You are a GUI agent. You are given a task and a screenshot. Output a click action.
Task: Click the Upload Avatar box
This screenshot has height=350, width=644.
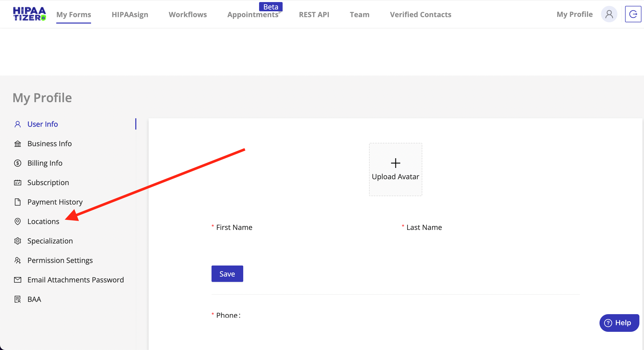pos(395,169)
